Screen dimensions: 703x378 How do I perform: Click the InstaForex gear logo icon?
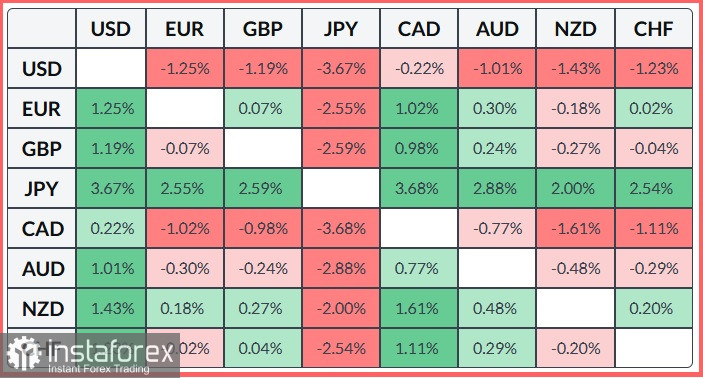[23, 354]
